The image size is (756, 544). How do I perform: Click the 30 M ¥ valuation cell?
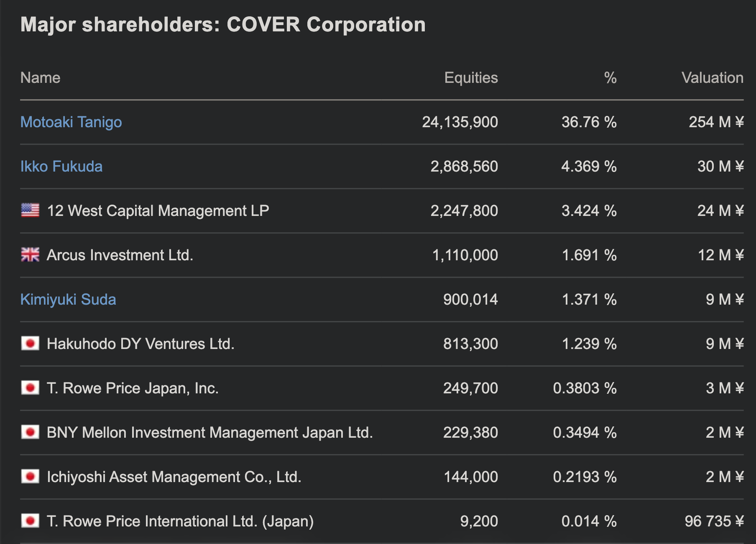coord(721,167)
